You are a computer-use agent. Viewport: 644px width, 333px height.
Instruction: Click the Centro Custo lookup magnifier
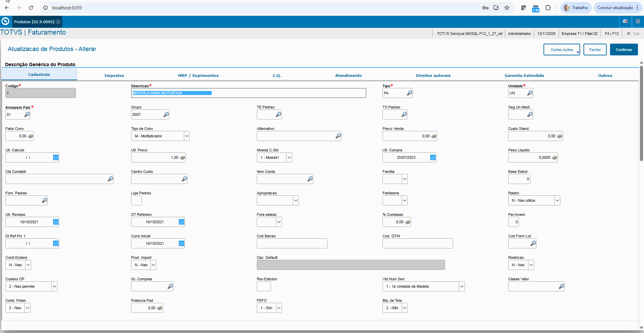(184, 179)
